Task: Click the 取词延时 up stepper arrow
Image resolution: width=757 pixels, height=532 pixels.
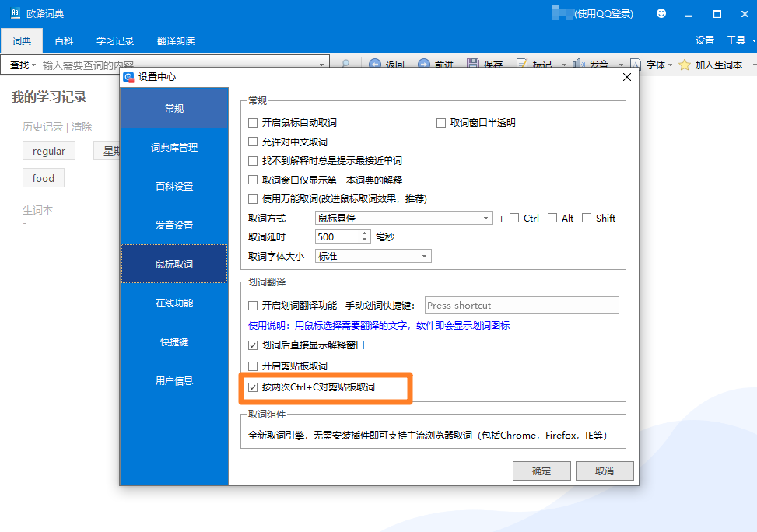Action: point(365,233)
